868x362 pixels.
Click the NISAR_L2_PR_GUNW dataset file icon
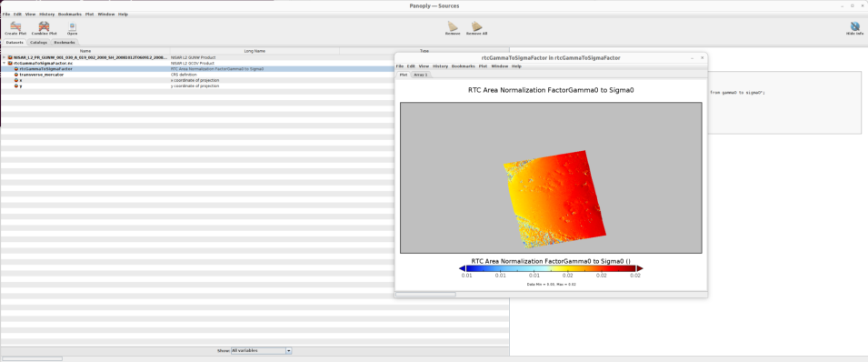(11, 57)
